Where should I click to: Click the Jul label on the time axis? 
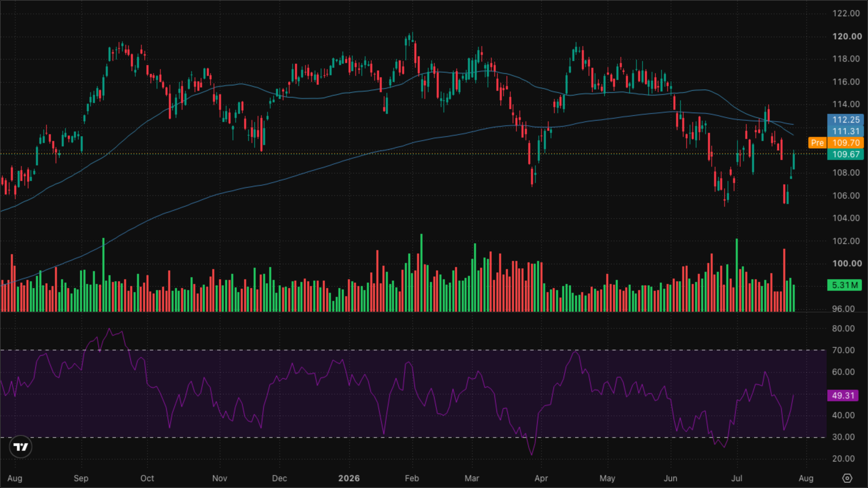point(736,479)
